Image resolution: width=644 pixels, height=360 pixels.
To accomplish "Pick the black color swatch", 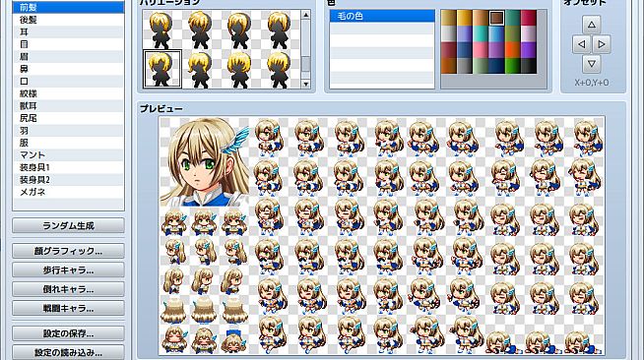I will 529,66.
